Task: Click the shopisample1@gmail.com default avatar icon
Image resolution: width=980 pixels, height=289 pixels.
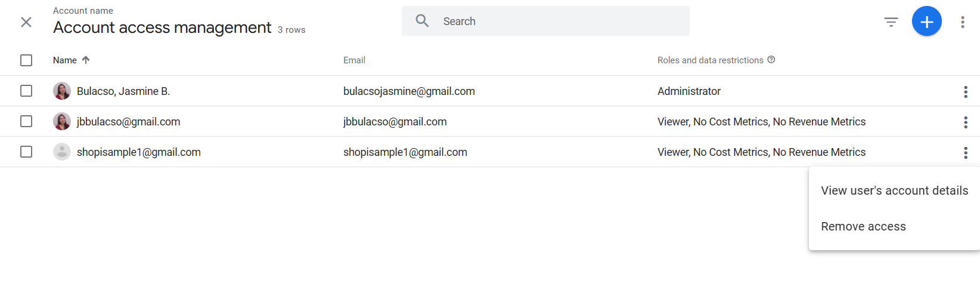Action: coord(62,152)
